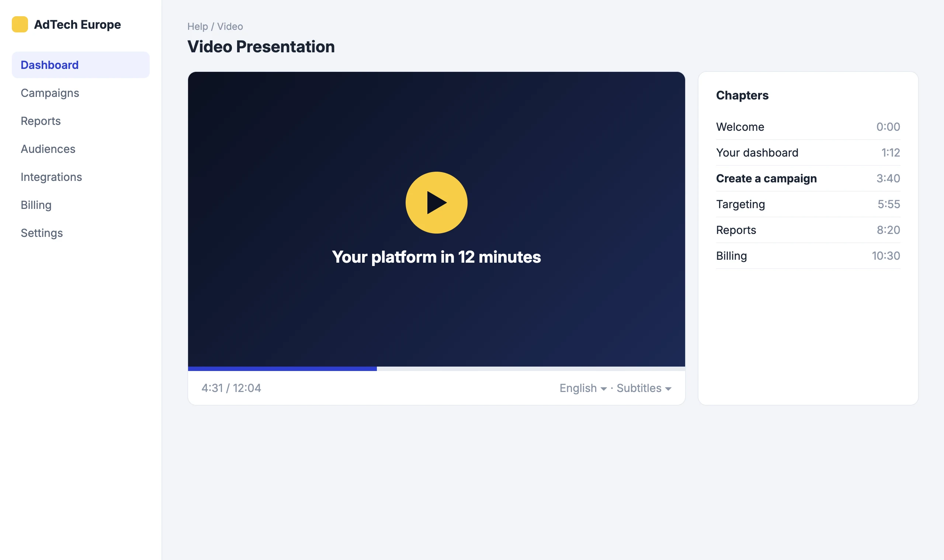Click the Chapters panel heading
Image resolution: width=944 pixels, height=560 pixels.
pos(742,95)
